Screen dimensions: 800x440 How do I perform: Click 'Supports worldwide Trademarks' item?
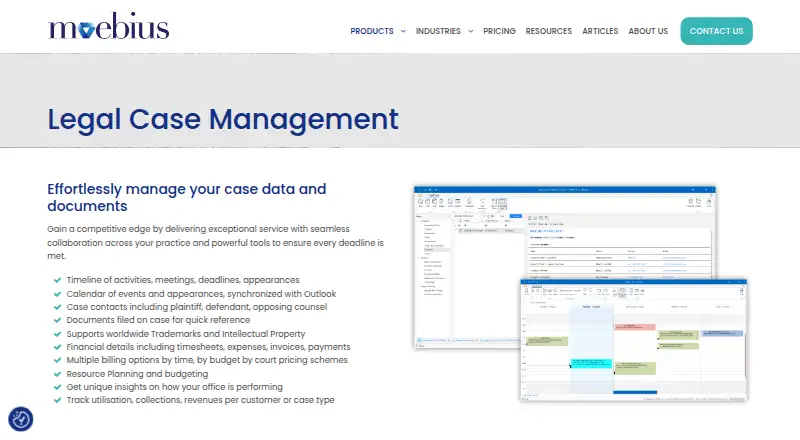coord(186,334)
